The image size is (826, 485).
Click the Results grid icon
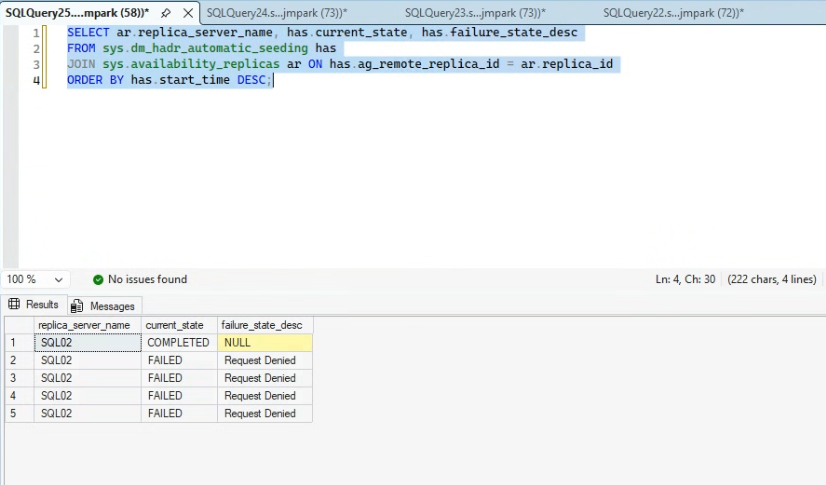14,304
